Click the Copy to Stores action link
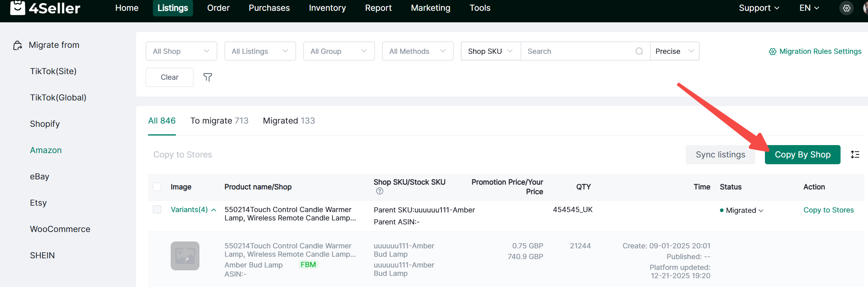 [828, 210]
